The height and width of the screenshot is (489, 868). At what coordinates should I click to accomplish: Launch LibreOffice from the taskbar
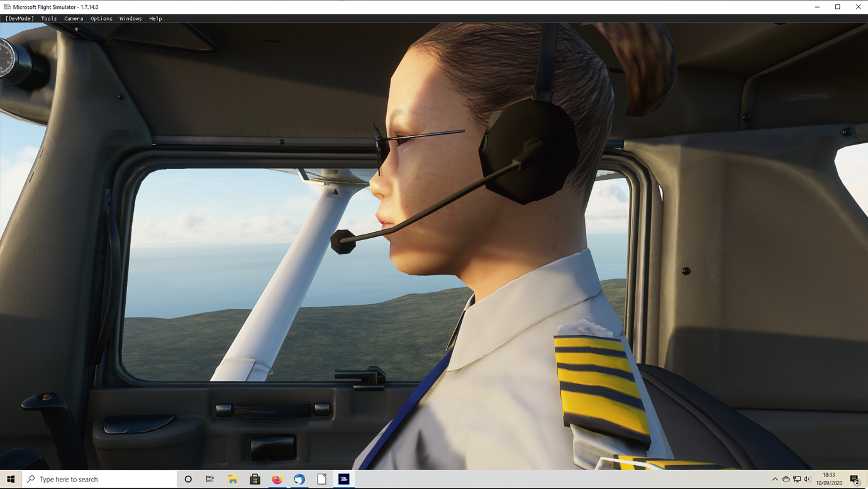(x=321, y=479)
